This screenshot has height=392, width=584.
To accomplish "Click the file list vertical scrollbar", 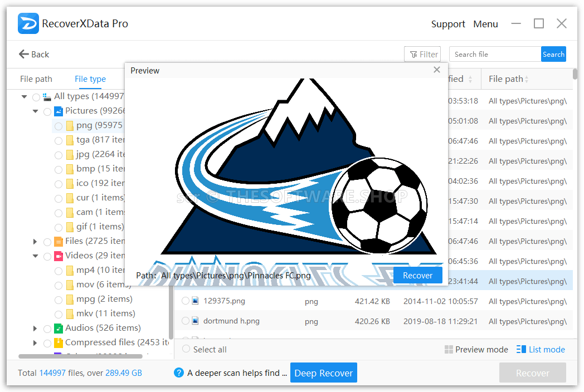I will click(x=575, y=74).
